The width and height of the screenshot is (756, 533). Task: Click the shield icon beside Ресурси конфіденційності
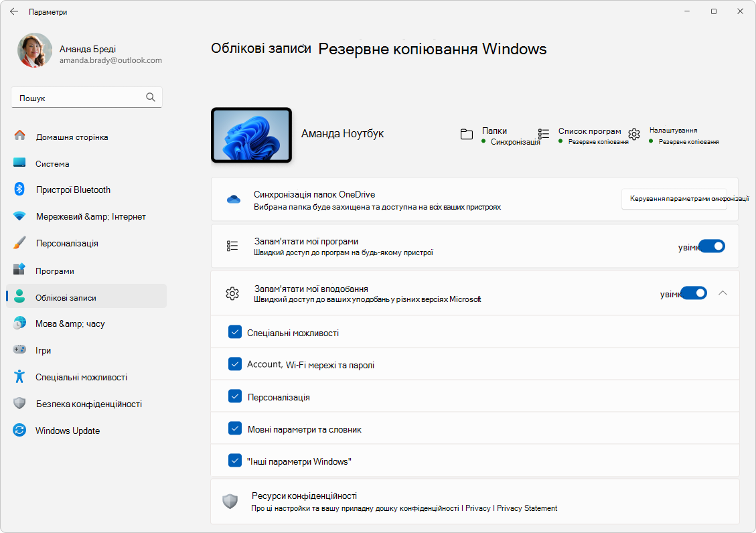click(230, 502)
